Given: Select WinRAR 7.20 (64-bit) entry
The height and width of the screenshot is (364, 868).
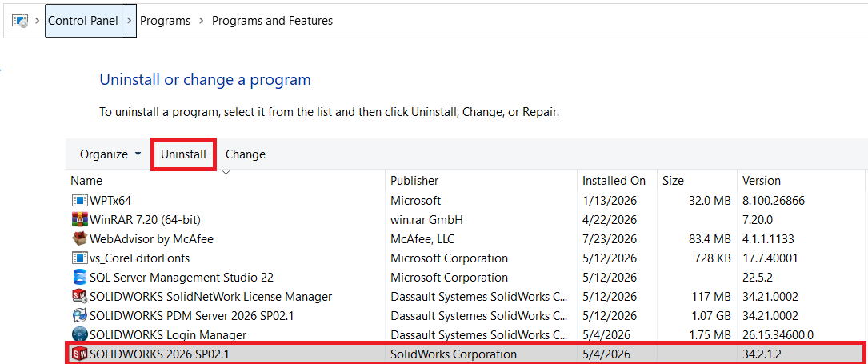Looking at the screenshot, I should pos(145,220).
